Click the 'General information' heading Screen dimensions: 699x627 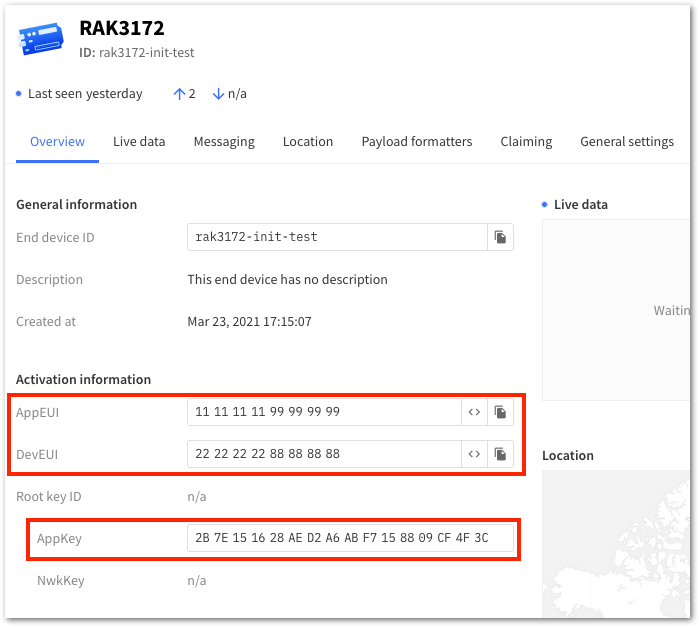76,205
